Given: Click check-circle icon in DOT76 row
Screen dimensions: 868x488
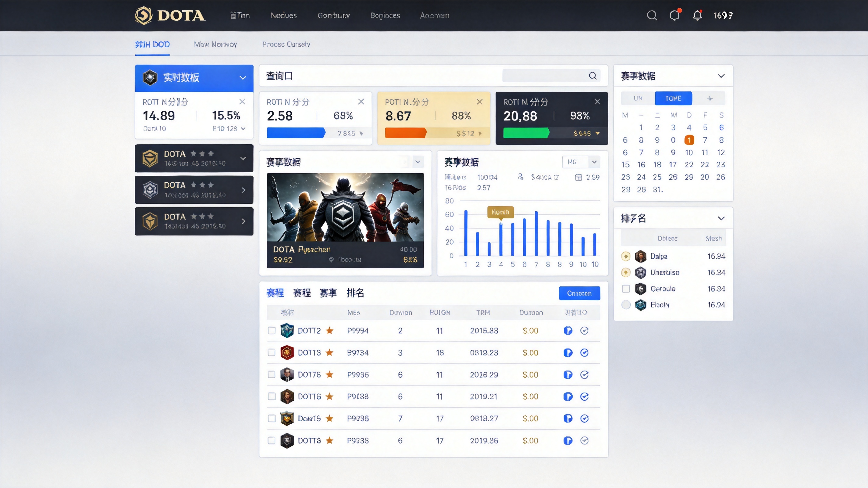Looking at the screenshot, I should [584, 375].
